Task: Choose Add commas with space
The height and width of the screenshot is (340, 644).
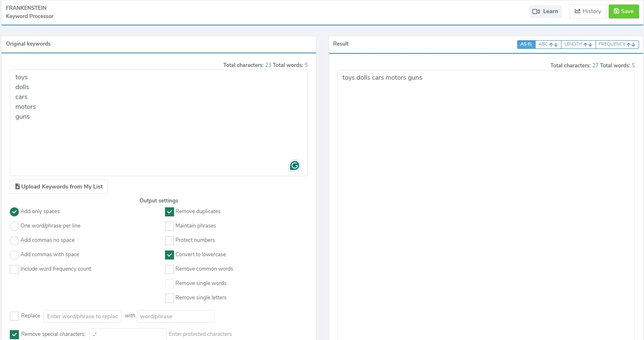Action: pos(14,255)
